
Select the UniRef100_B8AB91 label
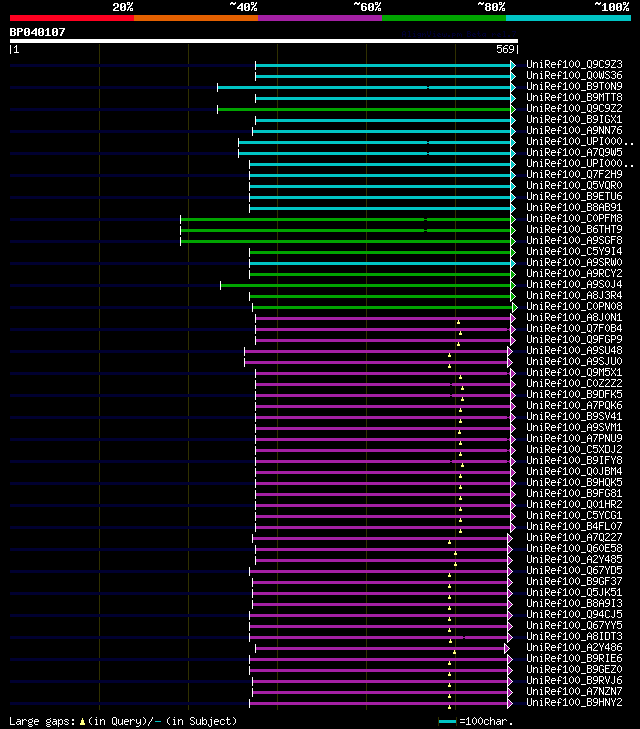574,207
